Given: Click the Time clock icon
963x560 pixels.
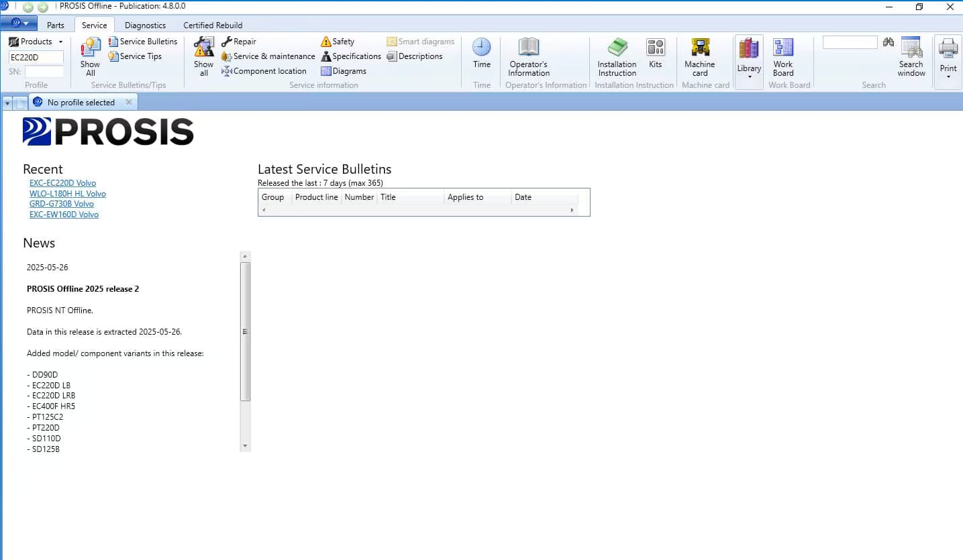Looking at the screenshot, I should tap(482, 47).
